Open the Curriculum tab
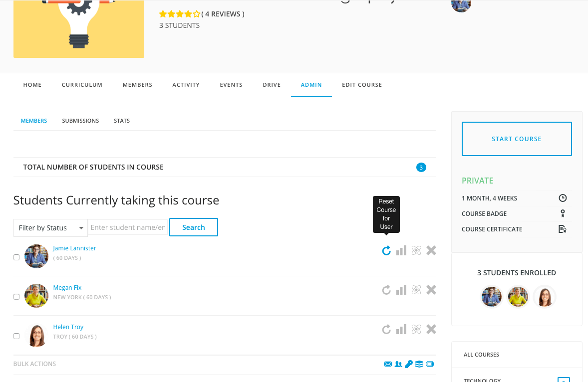 click(x=82, y=85)
